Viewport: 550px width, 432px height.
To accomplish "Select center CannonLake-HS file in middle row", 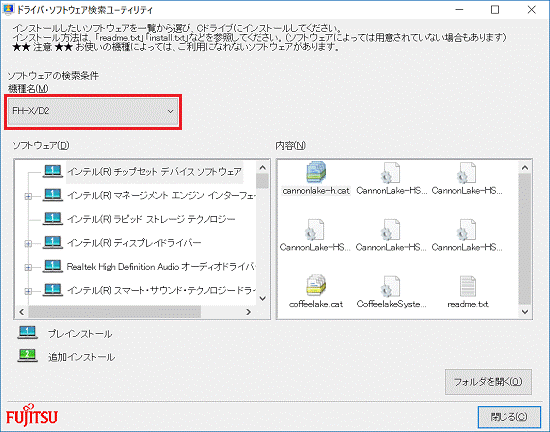I will [391, 235].
